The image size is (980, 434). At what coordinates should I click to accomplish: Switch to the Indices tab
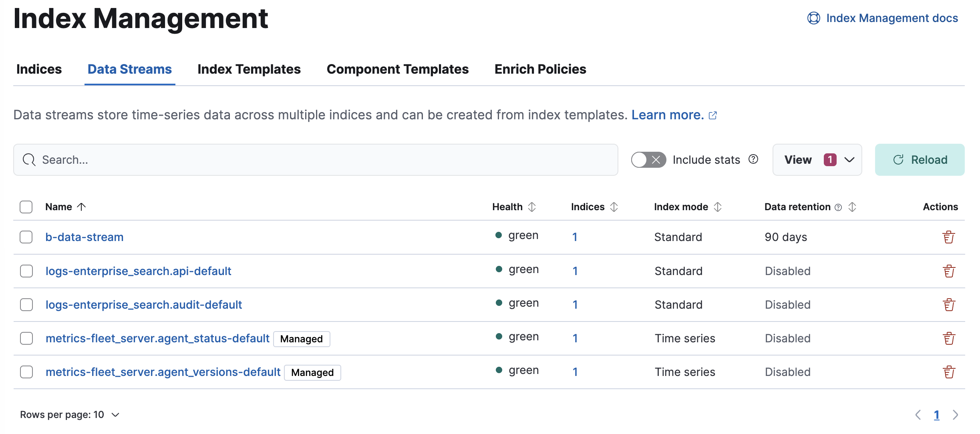[x=39, y=69]
